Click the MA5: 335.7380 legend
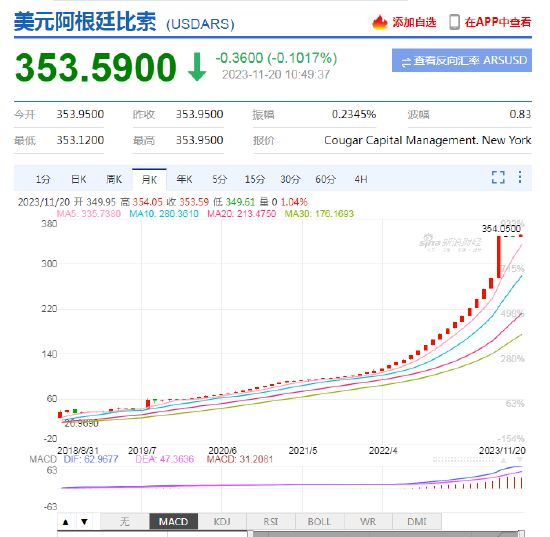This screenshot has height=537, width=550. click(x=89, y=214)
